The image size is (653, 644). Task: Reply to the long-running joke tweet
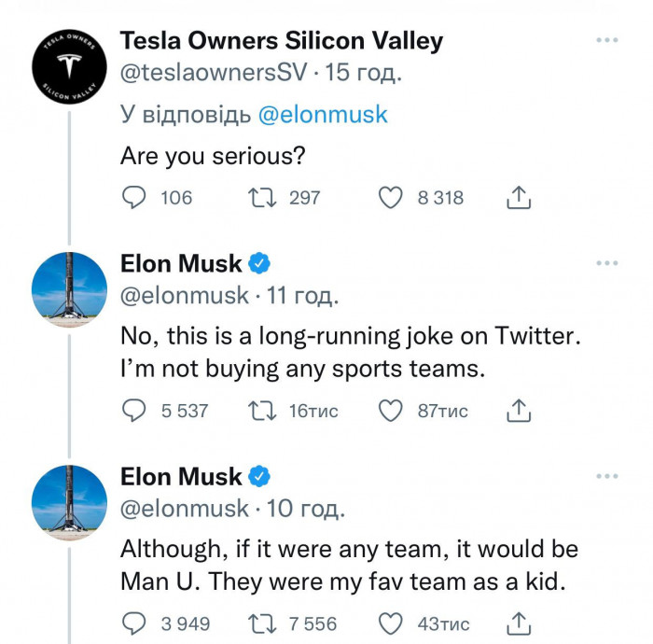(133, 411)
